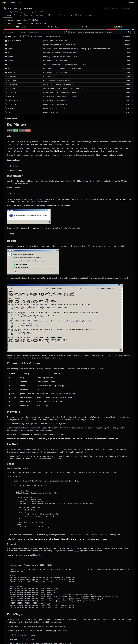Open the BUILD.md file

11,96
